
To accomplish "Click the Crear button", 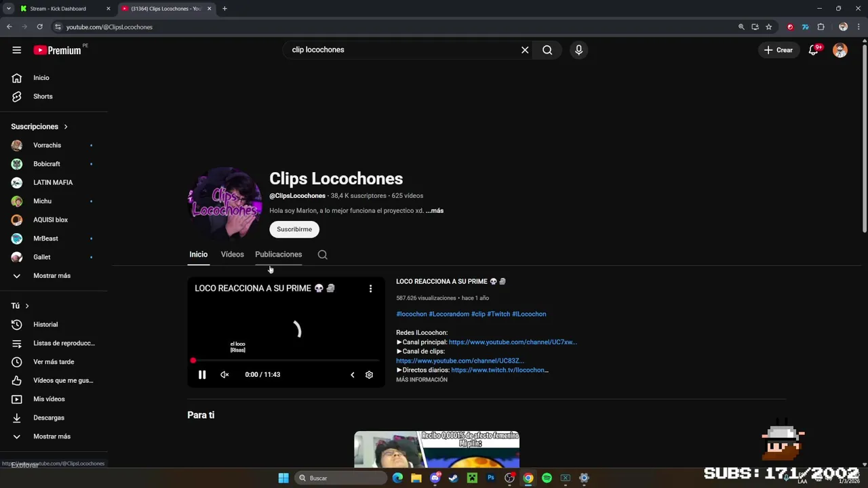I will (x=778, y=50).
